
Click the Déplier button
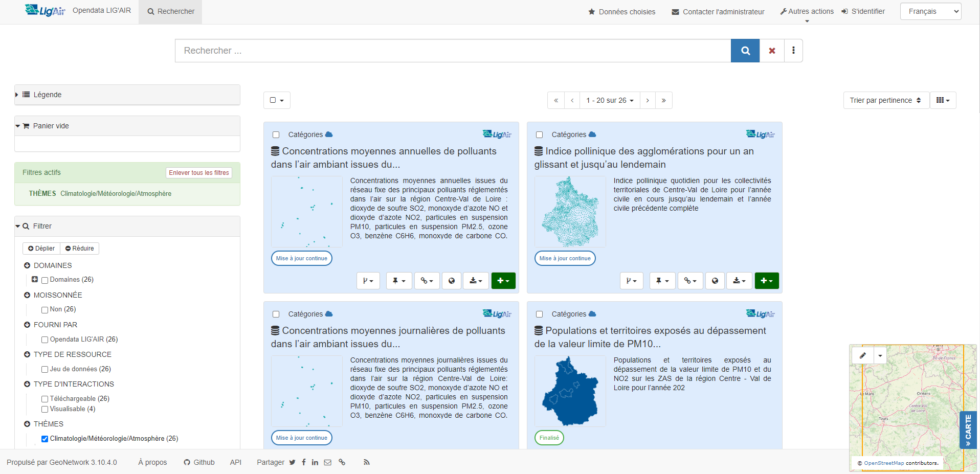tap(41, 249)
